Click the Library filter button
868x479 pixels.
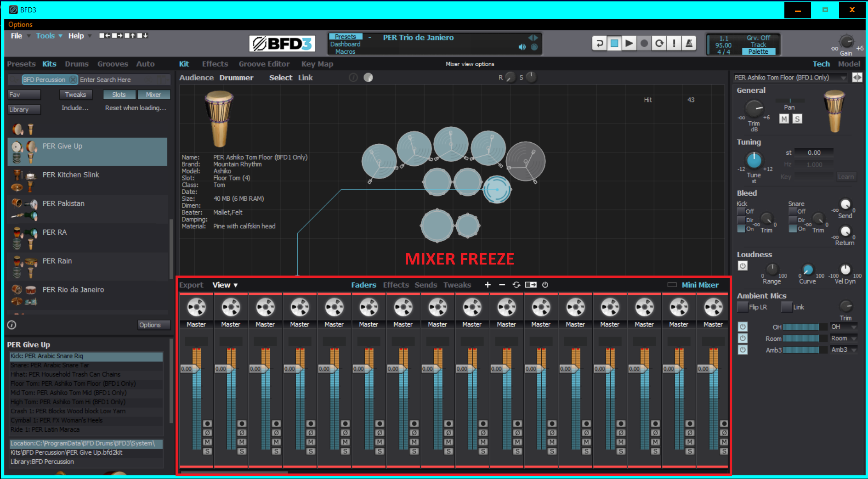24,109
